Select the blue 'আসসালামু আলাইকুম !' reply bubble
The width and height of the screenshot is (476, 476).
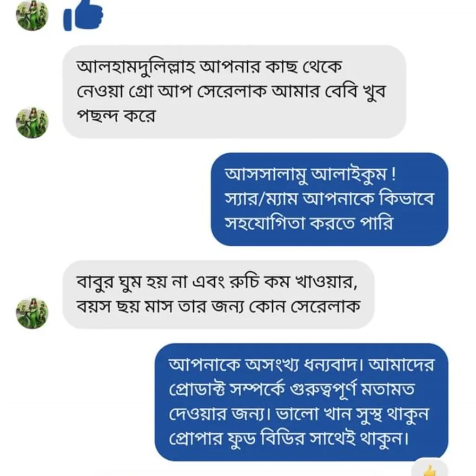(329, 199)
